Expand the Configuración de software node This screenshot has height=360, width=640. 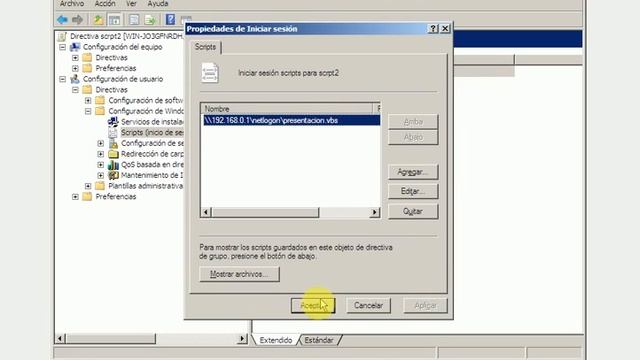pos(88,100)
